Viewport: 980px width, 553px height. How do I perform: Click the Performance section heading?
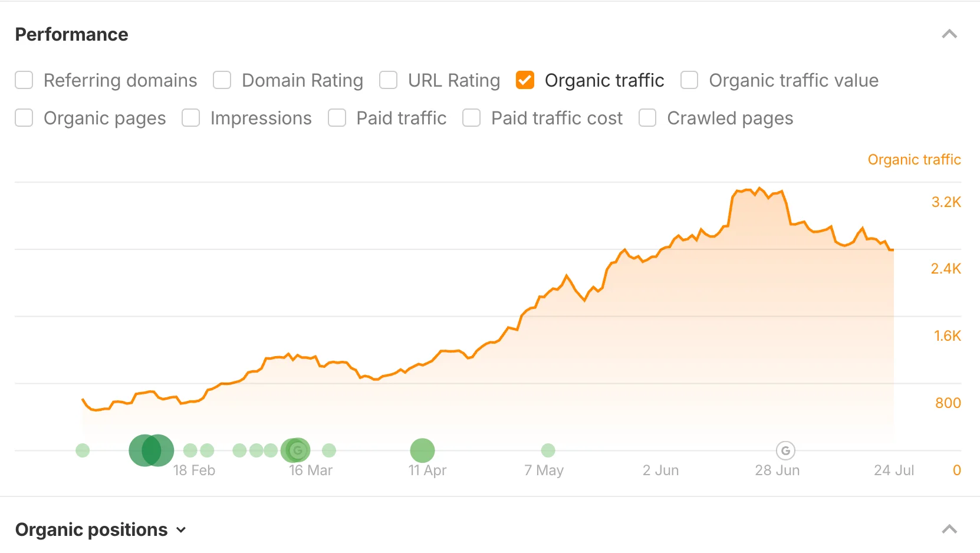(71, 34)
